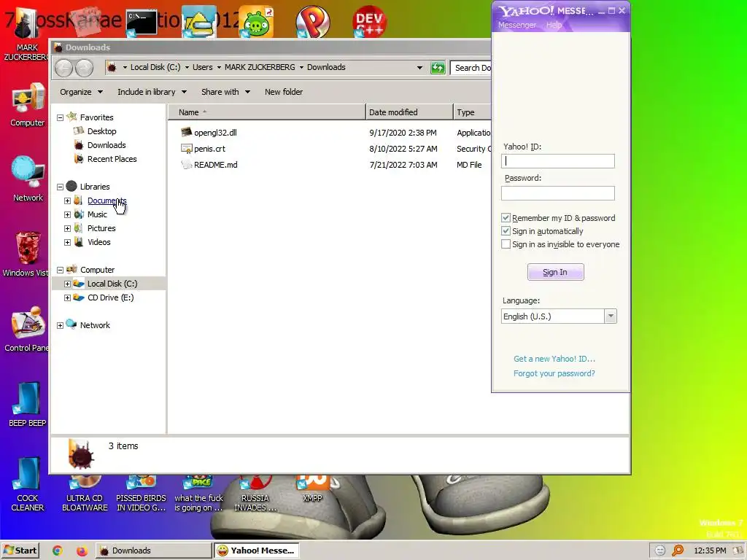Select Recent Places in Favorites
Image resolution: width=747 pixels, height=560 pixels.
(112, 159)
